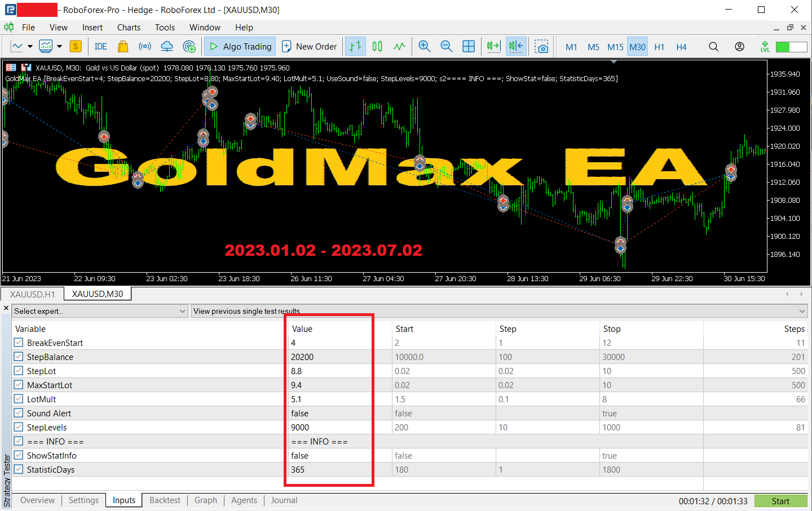Zoom out the chart
This screenshot has height=511, width=812.
coord(447,47)
